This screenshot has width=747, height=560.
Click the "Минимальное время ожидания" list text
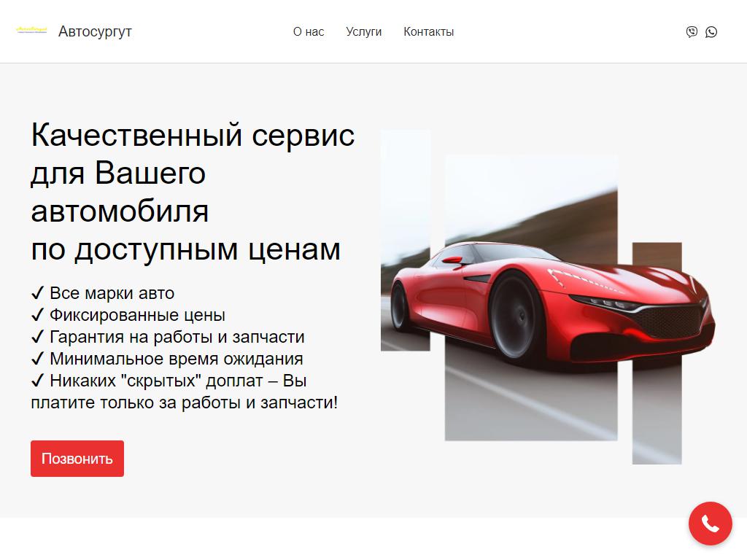[177, 359]
